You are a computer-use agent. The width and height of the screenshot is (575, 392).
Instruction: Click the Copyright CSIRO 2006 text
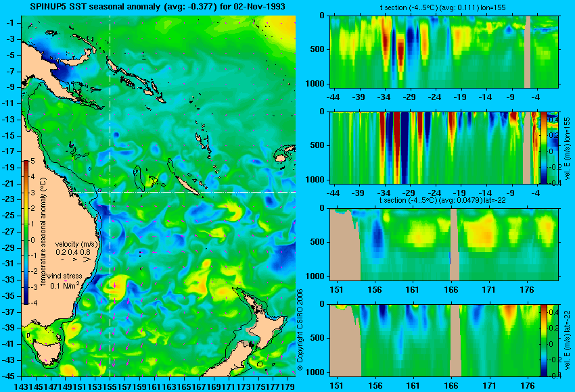click(300, 330)
